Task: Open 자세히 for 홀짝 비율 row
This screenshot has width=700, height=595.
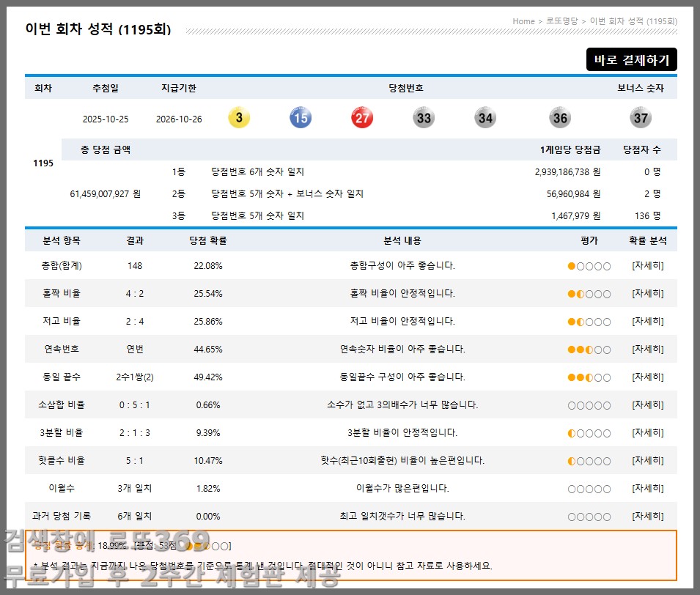Action: pos(648,293)
